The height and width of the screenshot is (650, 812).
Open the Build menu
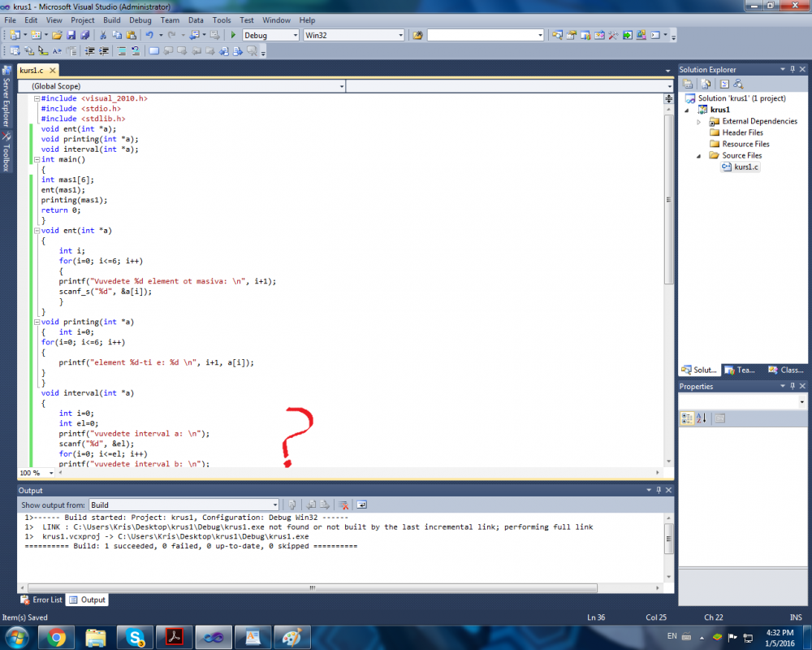click(111, 20)
